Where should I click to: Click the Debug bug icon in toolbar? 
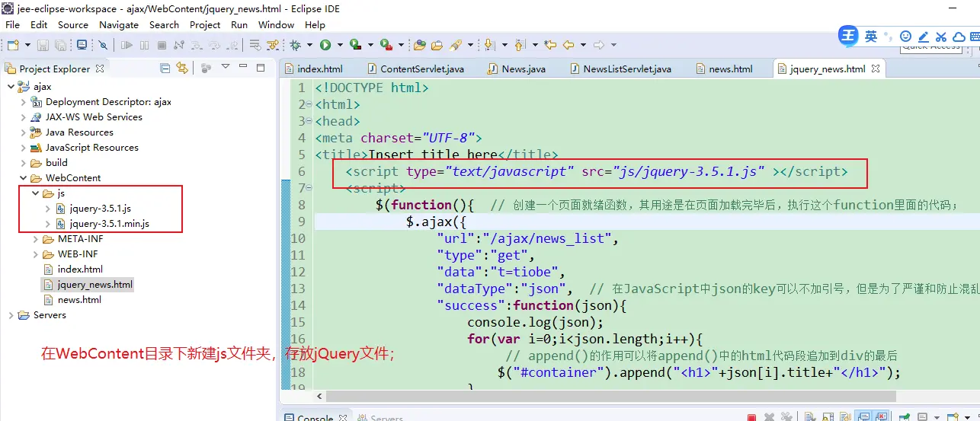(295, 45)
